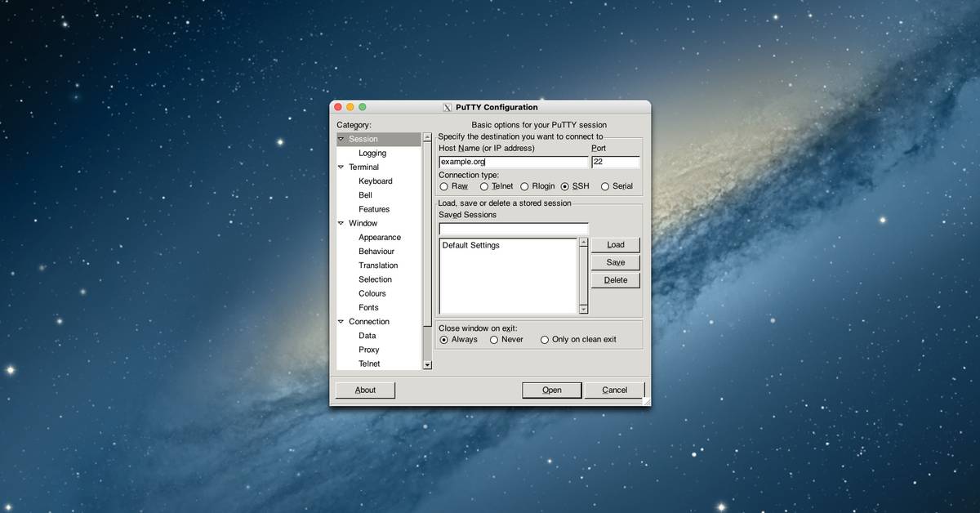Viewport: 980px width, 513px height.
Task: Select the SSH connection type radio button
Action: pyautogui.click(x=564, y=186)
